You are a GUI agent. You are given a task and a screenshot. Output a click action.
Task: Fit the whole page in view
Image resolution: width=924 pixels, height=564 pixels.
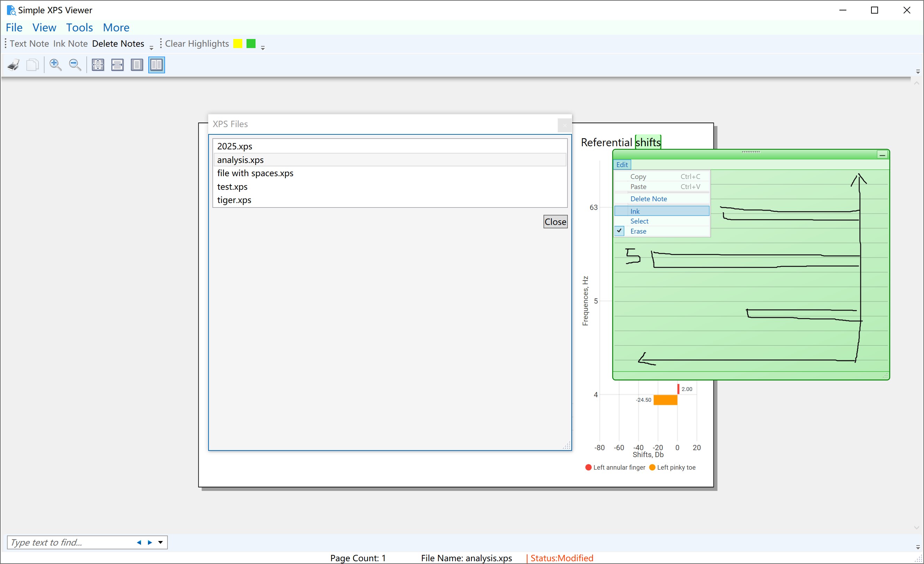(x=97, y=64)
